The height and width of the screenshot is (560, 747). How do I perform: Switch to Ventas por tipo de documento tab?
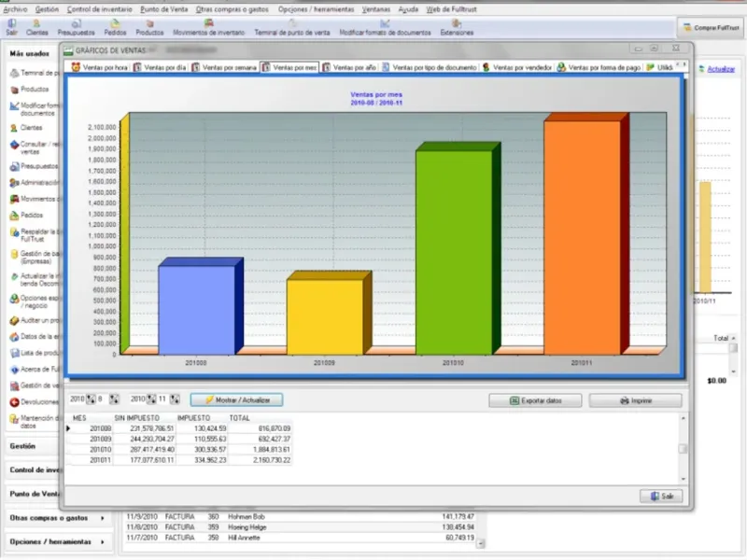coord(429,67)
